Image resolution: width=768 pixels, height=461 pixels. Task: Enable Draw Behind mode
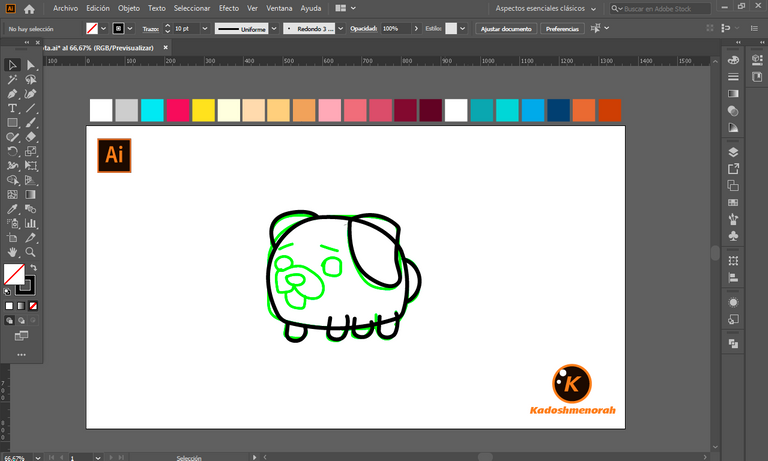tap(21, 320)
